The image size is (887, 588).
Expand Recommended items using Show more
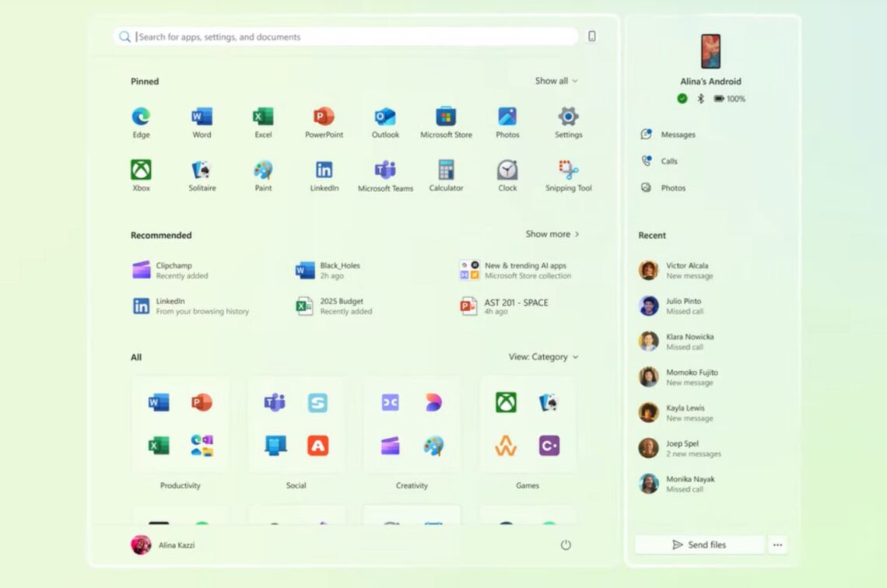pyautogui.click(x=552, y=233)
